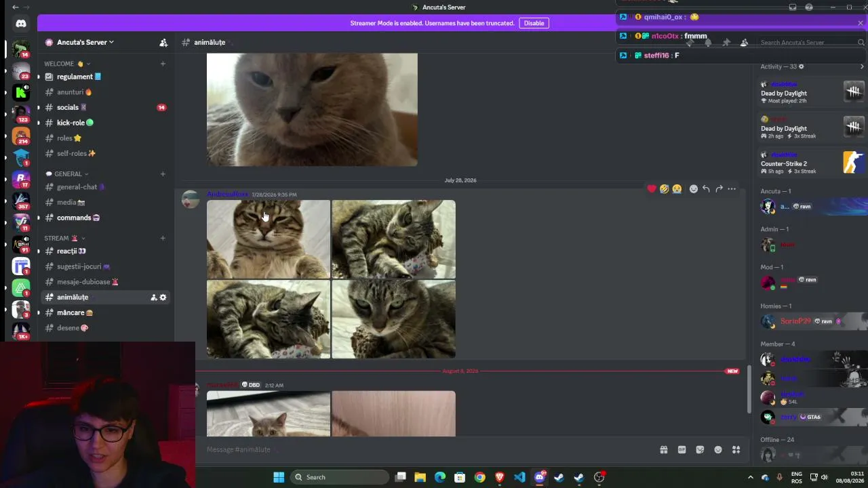The image size is (868, 488).
Task: Add laughing emoji reaction to message
Action: tap(665, 189)
